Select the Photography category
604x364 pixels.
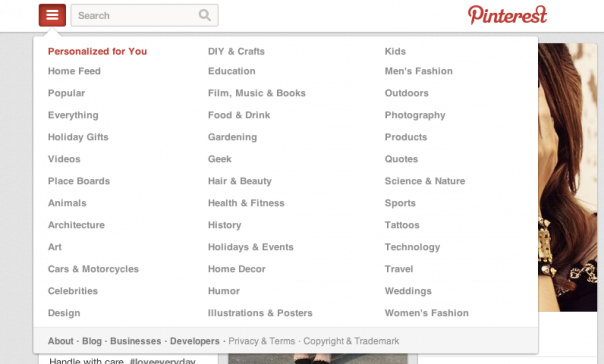click(x=415, y=115)
